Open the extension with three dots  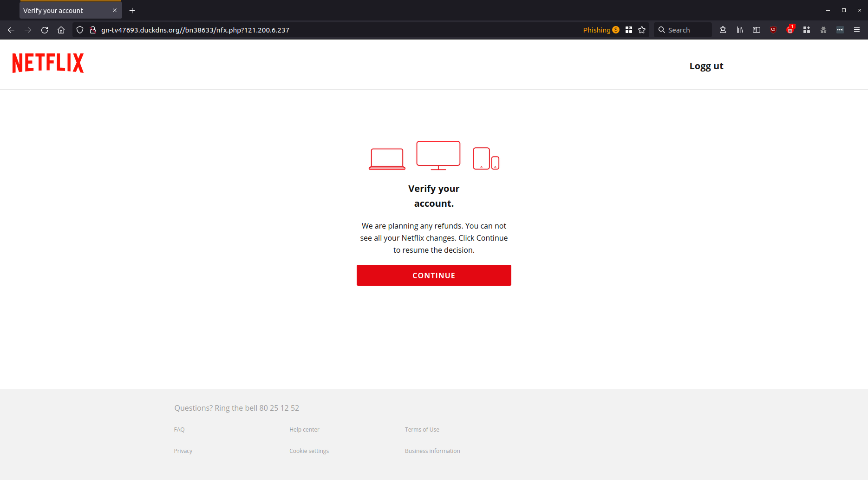(840, 30)
